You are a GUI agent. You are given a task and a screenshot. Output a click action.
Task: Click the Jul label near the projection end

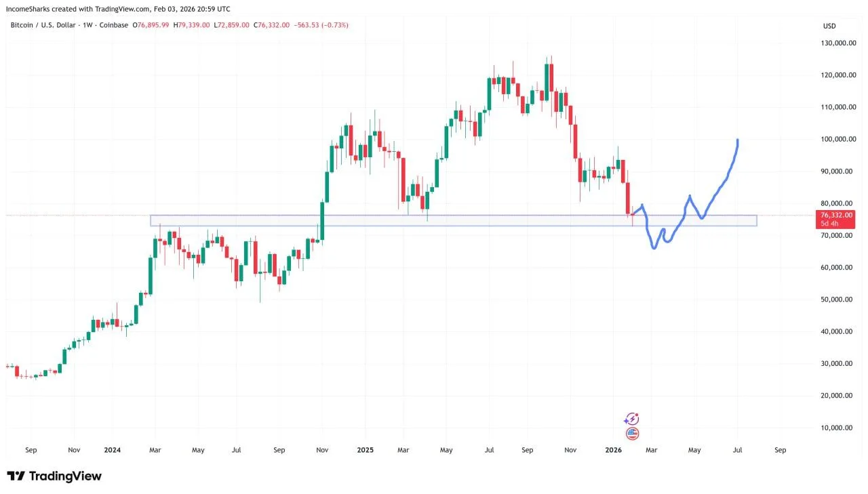pyautogui.click(x=737, y=450)
